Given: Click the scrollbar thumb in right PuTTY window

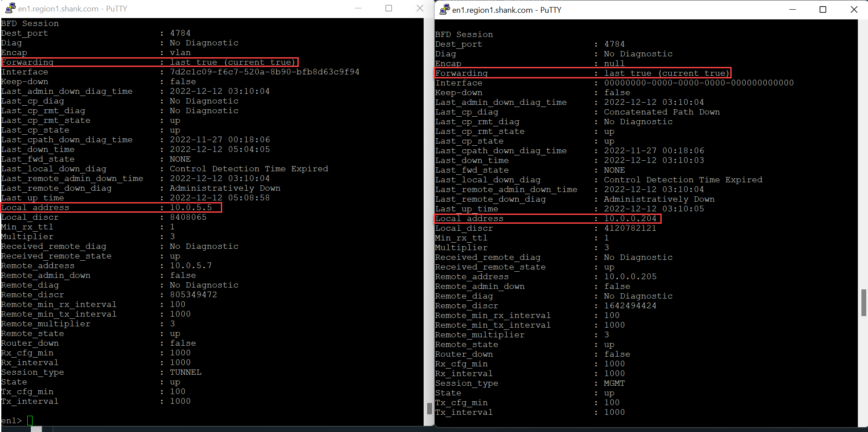Looking at the screenshot, I should (864, 303).
